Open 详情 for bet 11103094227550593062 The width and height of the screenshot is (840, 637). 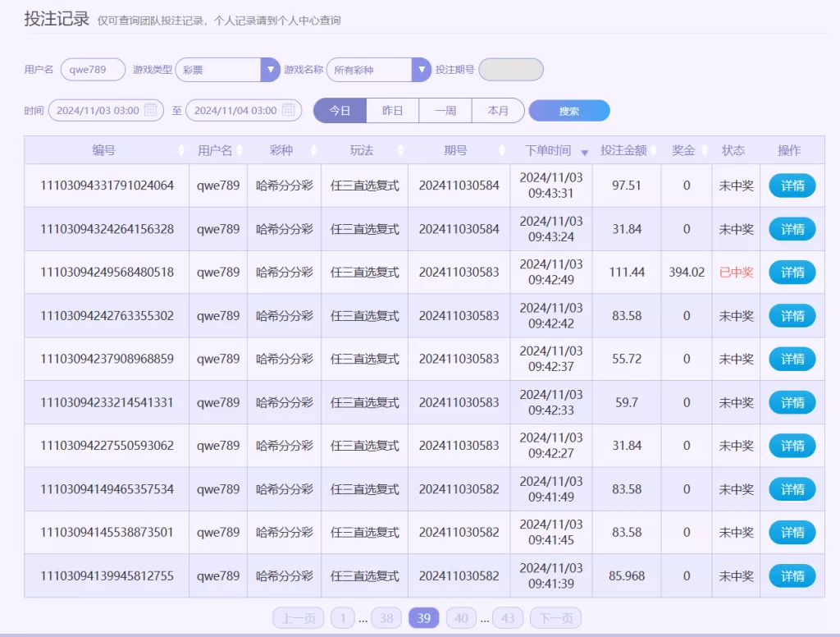[x=792, y=446]
